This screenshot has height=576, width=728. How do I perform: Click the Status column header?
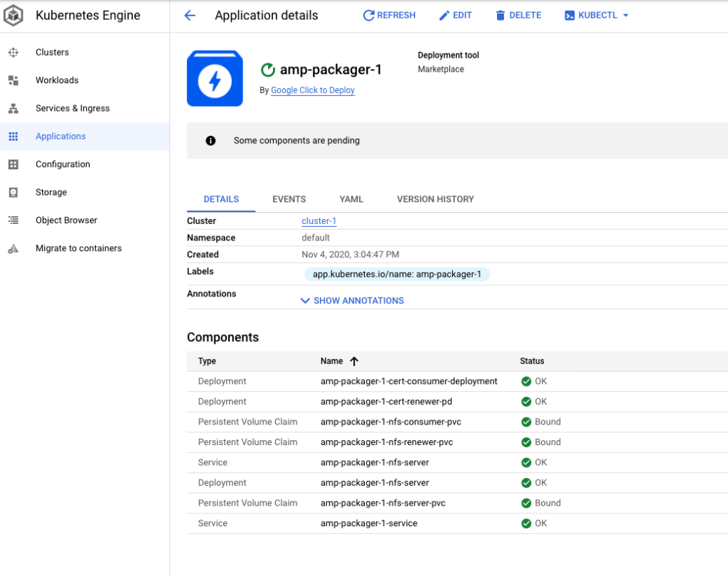click(x=532, y=361)
